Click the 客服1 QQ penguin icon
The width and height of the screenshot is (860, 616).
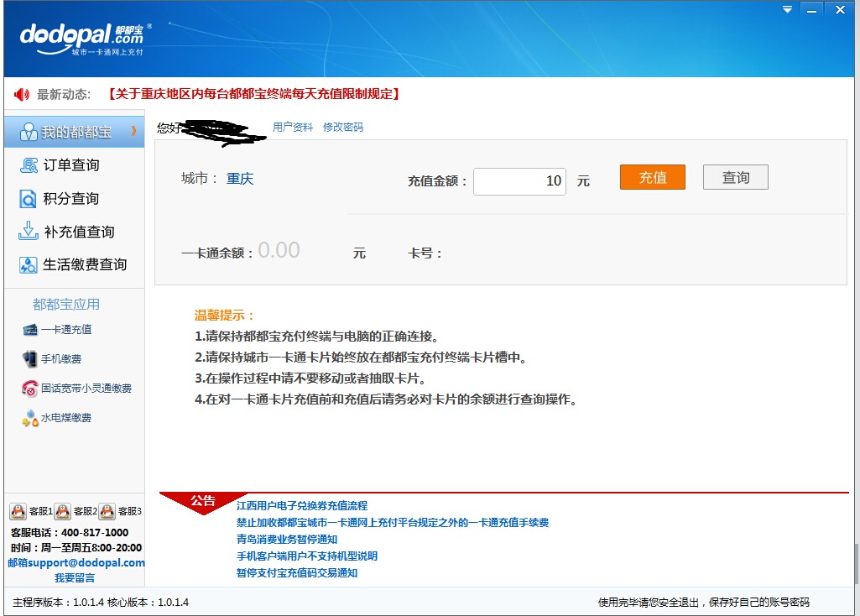18,511
